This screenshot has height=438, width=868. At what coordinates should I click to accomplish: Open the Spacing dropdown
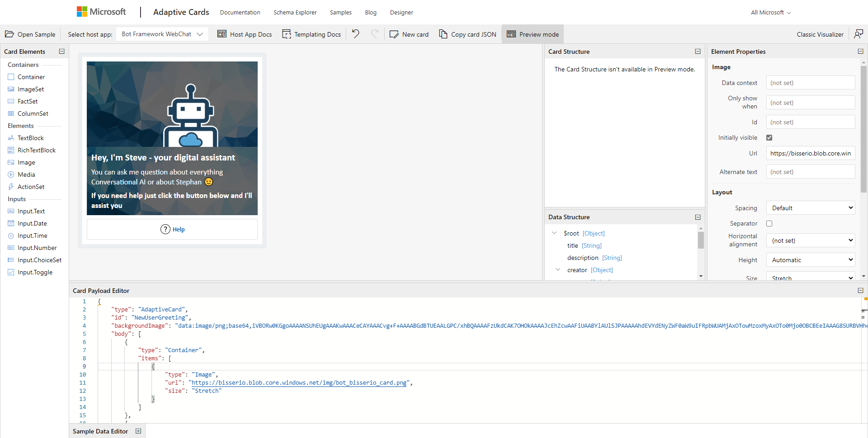tap(811, 208)
